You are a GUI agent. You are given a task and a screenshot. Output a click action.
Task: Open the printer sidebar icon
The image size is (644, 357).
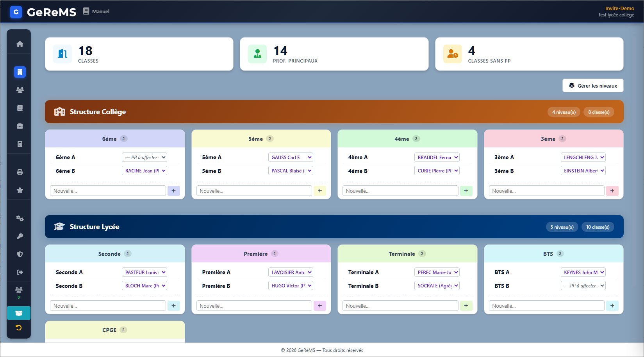pyautogui.click(x=20, y=172)
